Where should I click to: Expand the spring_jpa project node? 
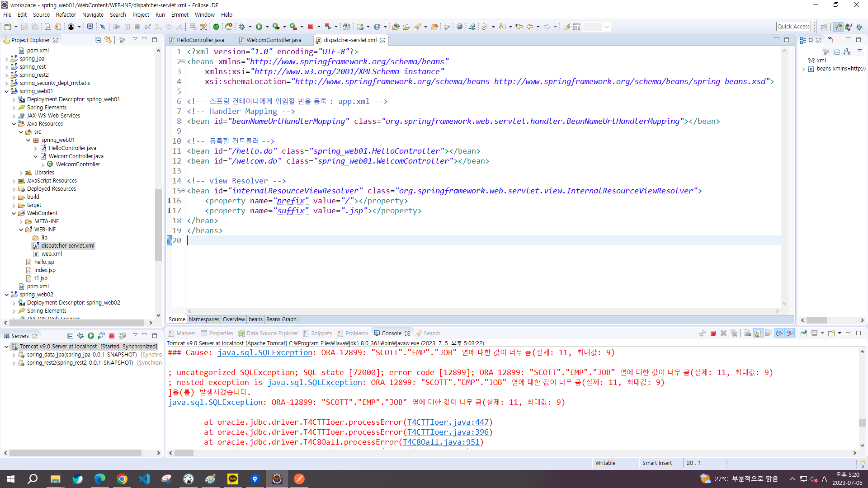(x=6, y=59)
